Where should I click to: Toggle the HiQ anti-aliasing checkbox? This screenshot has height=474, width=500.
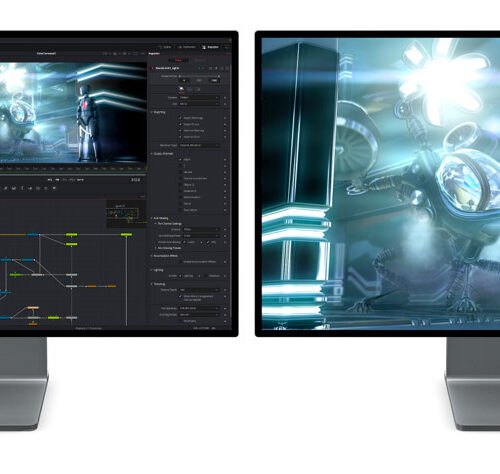(x=208, y=242)
